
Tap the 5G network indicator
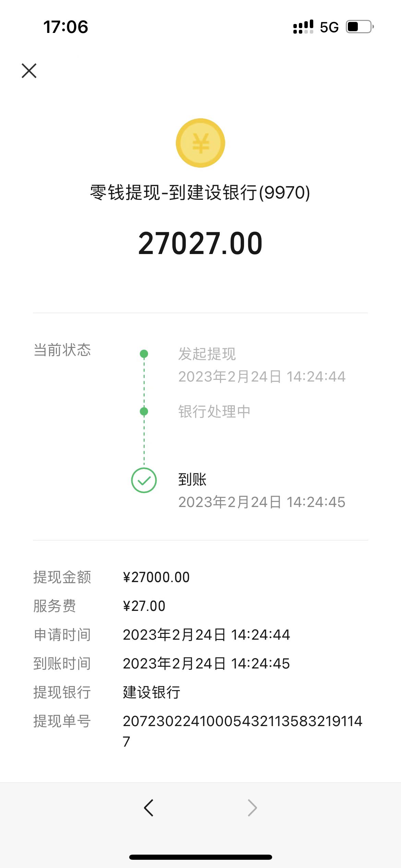pyautogui.click(x=329, y=27)
